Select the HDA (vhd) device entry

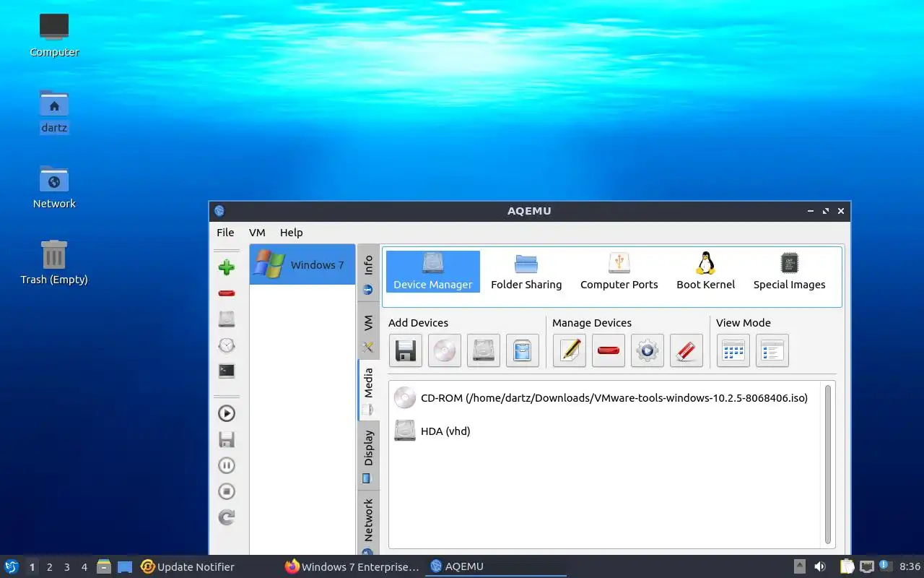click(432, 431)
